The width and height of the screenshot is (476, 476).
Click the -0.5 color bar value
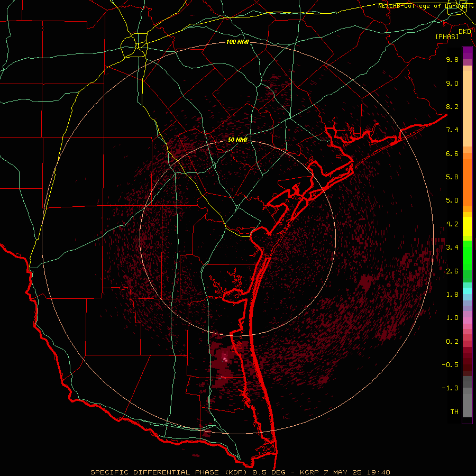pos(450,365)
